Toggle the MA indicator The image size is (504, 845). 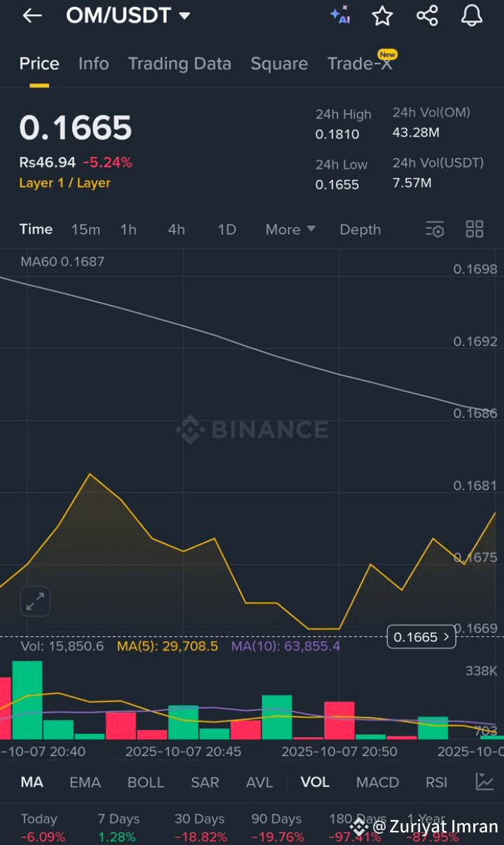pos(31,782)
